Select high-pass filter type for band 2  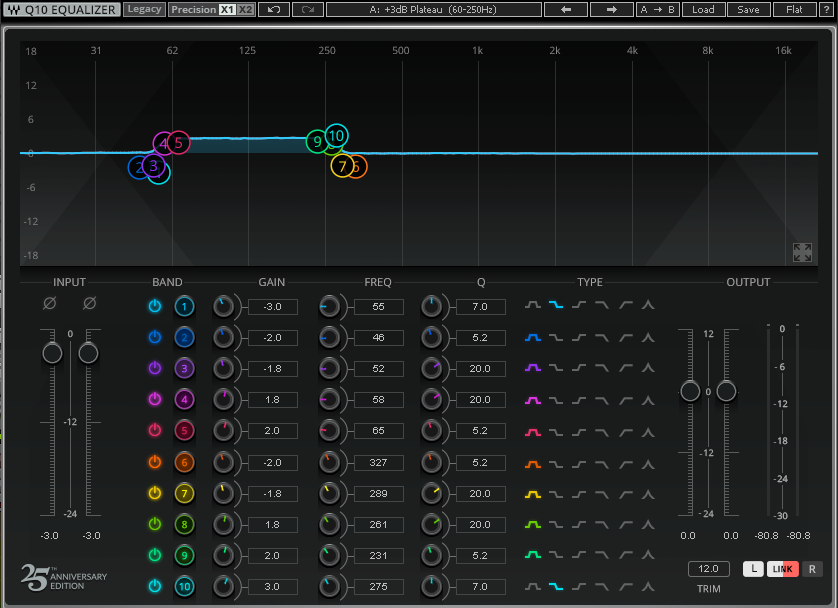(x=625, y=338)
